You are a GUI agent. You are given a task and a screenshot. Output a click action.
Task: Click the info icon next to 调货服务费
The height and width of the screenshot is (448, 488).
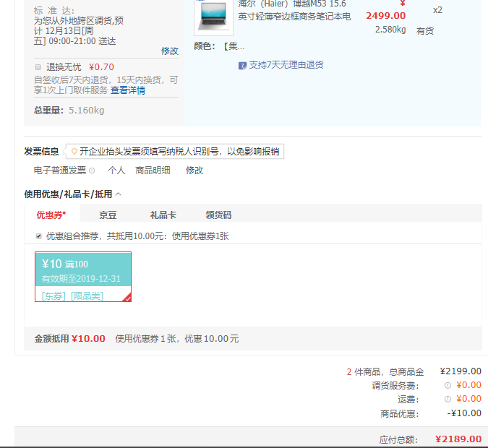click(x=448, y=385)
